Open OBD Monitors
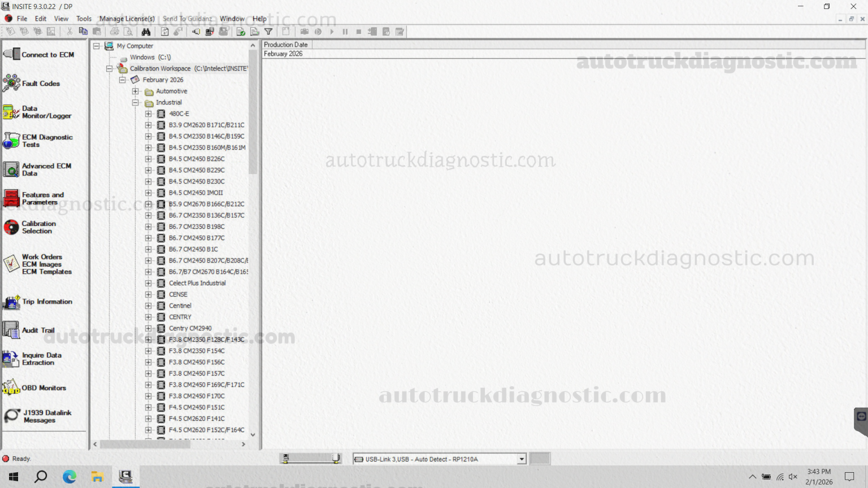 click(x=34, y=388)
